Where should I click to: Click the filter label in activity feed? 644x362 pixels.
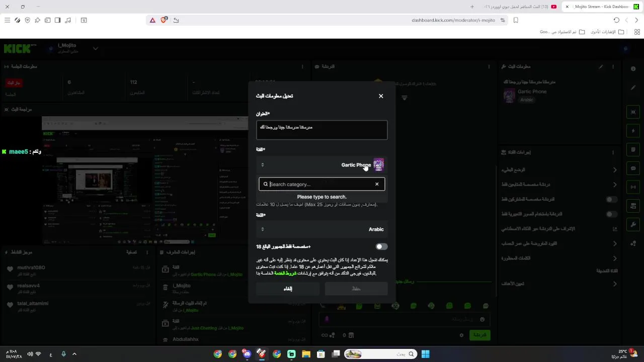132,252
